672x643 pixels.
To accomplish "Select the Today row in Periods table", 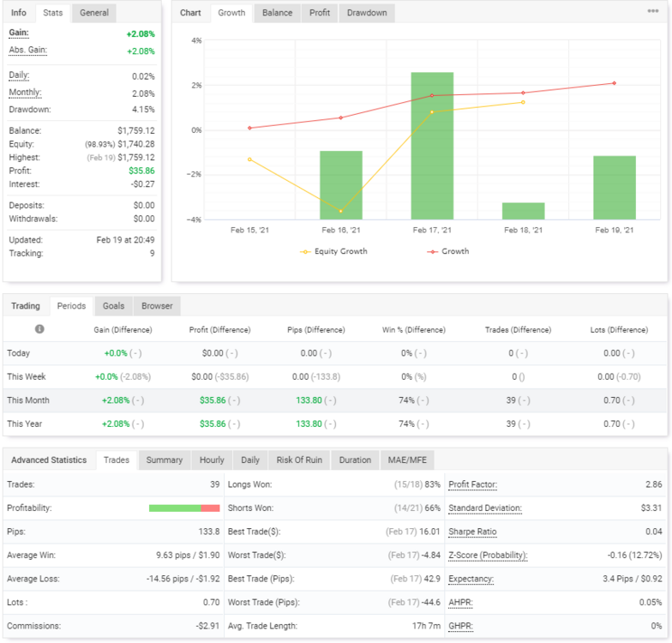I will coord(335,353).
